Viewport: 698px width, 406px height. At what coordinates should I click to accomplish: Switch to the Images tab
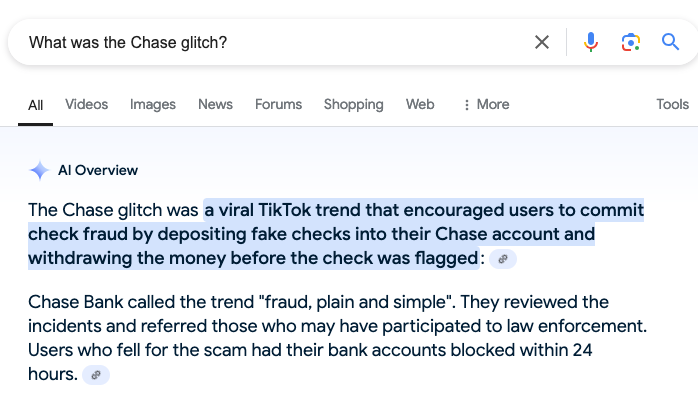153,105
